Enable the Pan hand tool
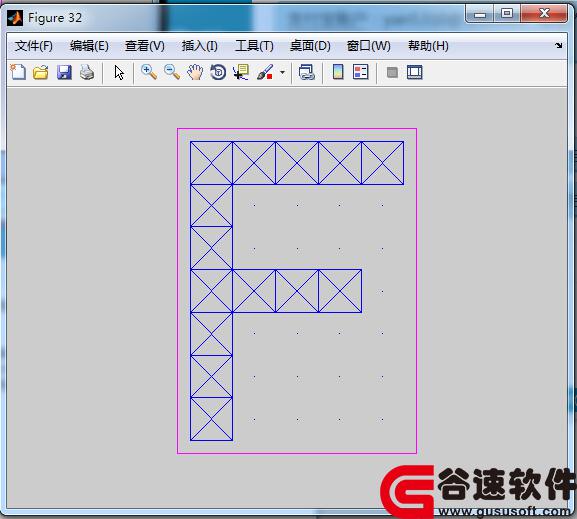 click(x=195, y=72)
